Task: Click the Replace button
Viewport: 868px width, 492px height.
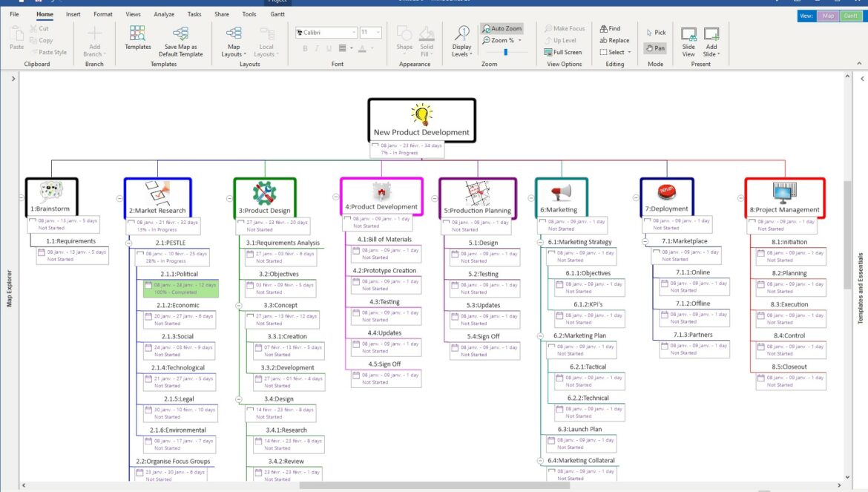Action: (x=614, y=41)
